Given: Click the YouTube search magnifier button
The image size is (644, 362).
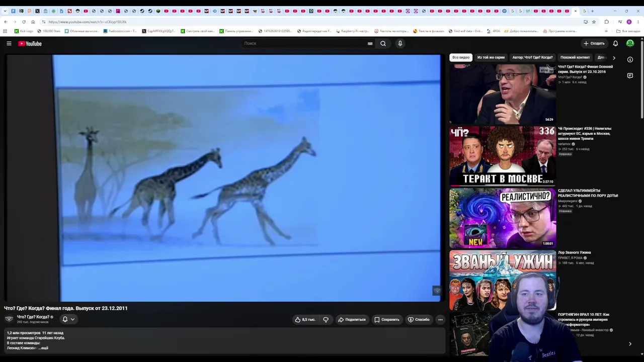Looking at the screenshot, I should 383,44.
